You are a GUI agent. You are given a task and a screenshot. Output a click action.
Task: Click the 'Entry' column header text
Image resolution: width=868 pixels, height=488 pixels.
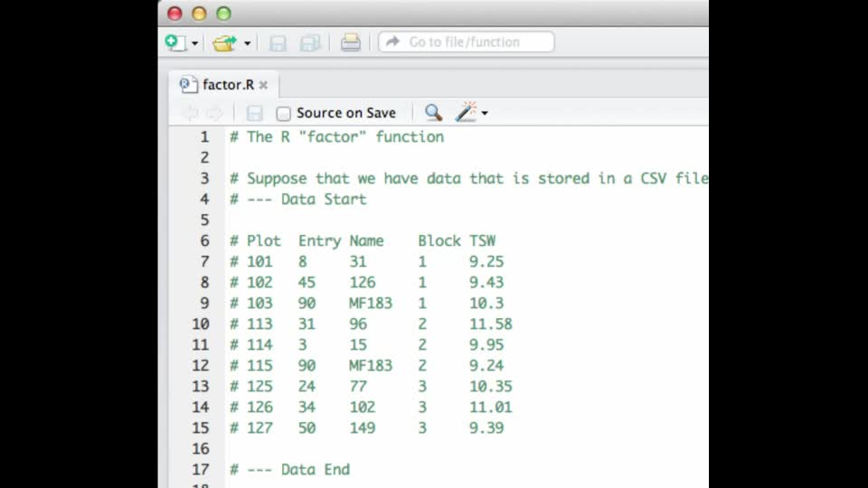click(x=319, y=241)
